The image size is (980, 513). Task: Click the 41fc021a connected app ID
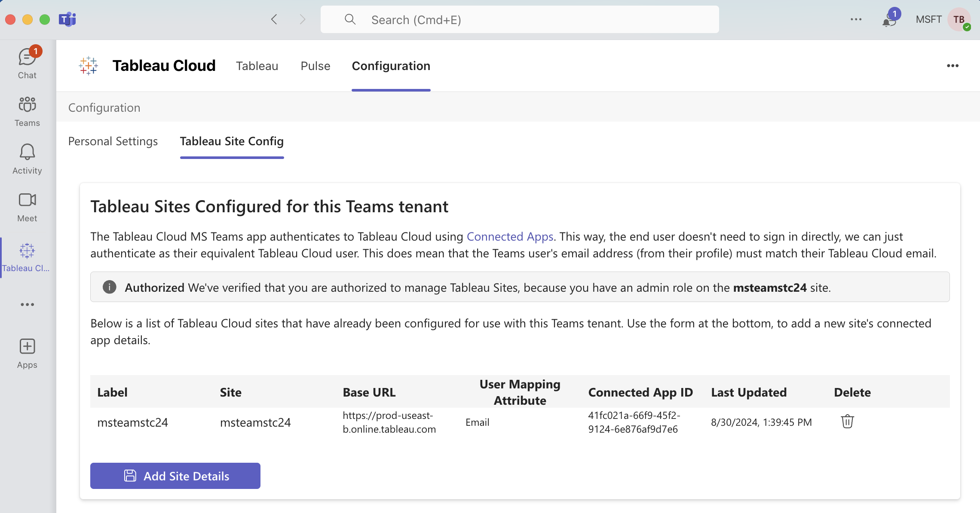pyautogui.click(x=634, y=422)
